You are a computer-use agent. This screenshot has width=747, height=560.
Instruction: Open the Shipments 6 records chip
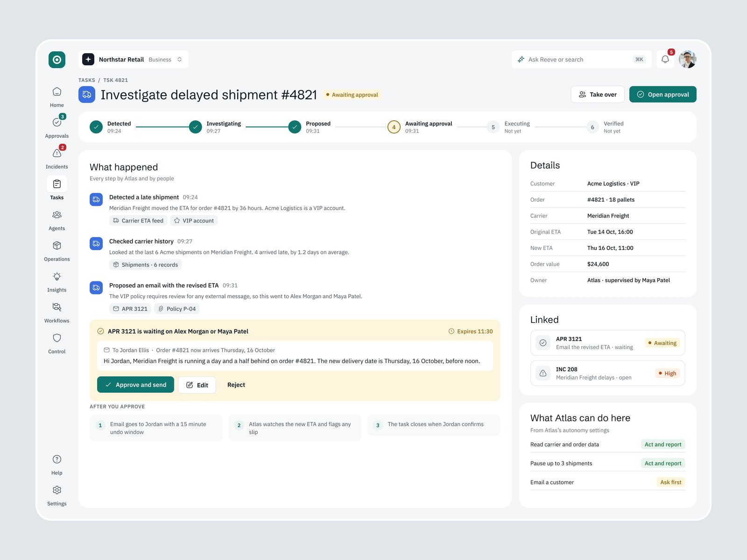point(146,265)
